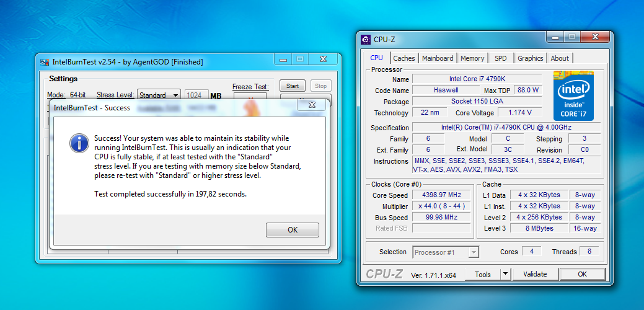Switch to the CPU tab
This screenshot has width=644, height=310.
pos(376,58)
